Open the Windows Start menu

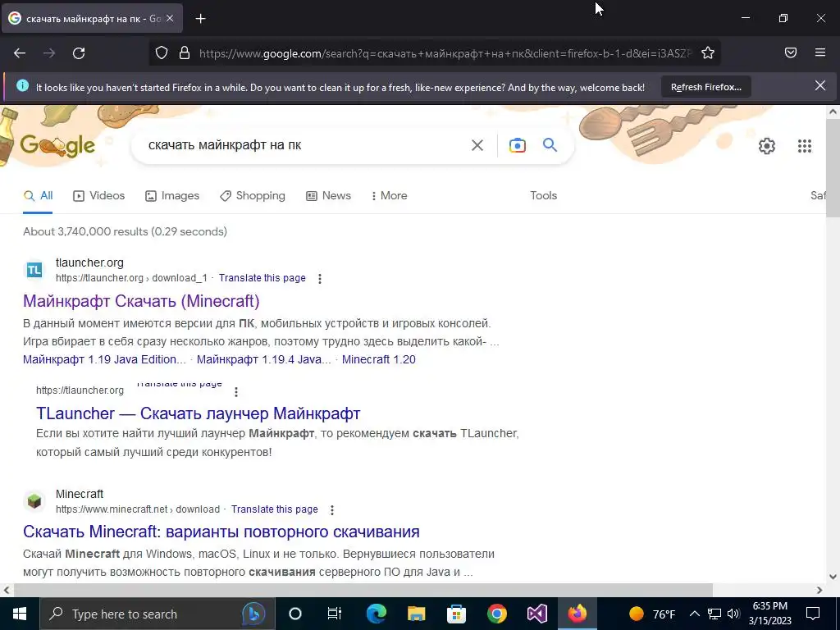20,614
